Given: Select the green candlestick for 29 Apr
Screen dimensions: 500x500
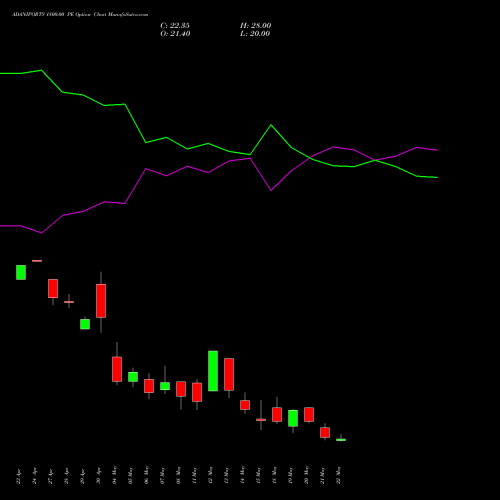Looking at the screenshot, I should coord(85,324).
